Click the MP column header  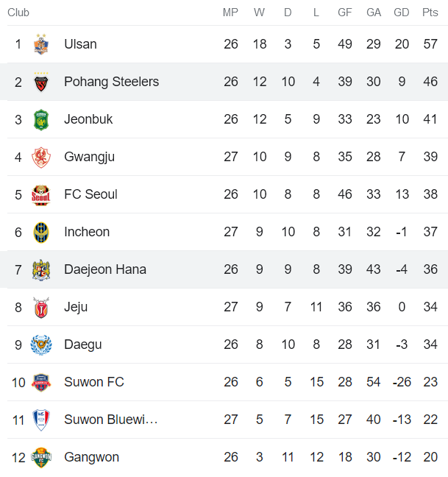coord(231,13)
